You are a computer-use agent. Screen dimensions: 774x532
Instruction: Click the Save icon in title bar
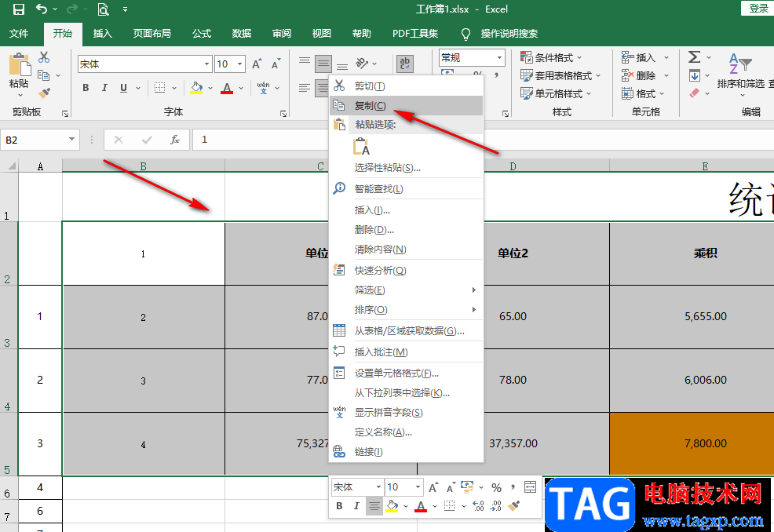(x=18, y=9)
